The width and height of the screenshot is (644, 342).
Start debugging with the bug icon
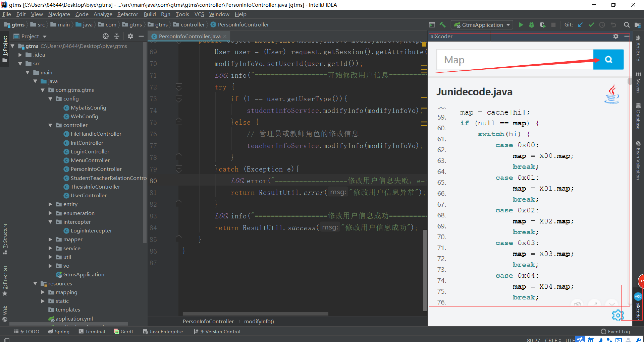pyautogui.click(x=532, y=24)
